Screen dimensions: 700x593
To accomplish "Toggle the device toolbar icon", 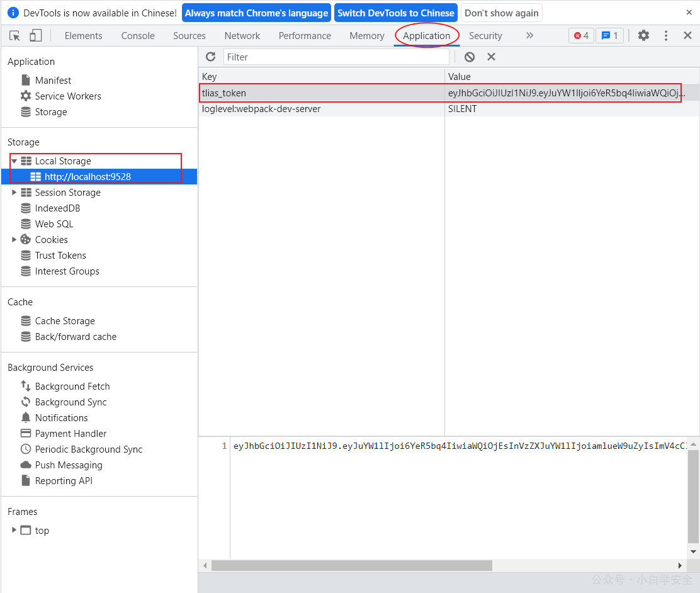I will 35,36.
